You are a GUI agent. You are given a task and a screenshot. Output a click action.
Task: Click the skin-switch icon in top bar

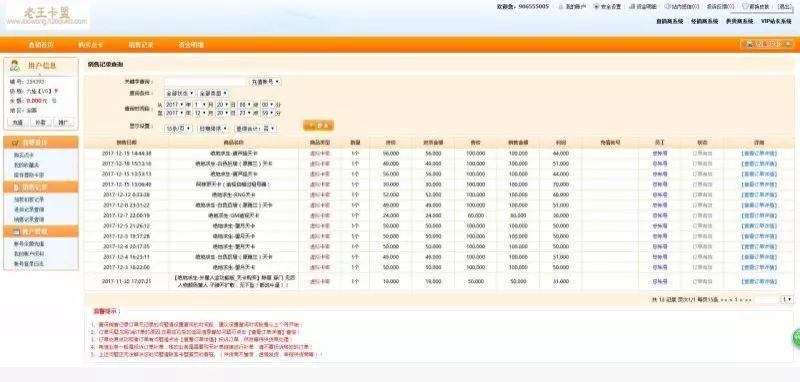[x=744, y=7]
